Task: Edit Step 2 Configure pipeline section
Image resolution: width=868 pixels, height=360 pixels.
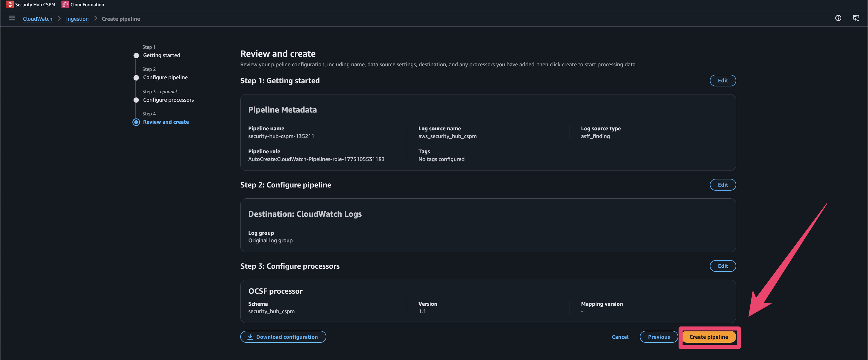Action: click(722, 185)
